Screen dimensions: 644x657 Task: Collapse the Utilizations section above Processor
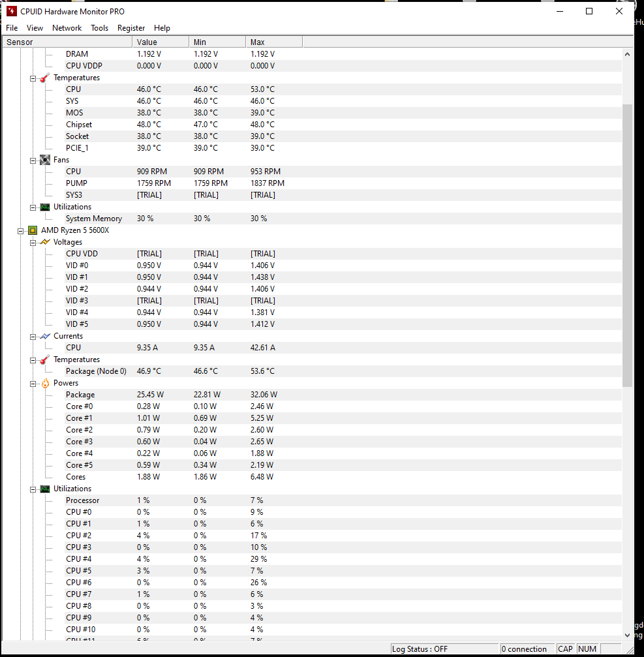click(x=33, y=489)
